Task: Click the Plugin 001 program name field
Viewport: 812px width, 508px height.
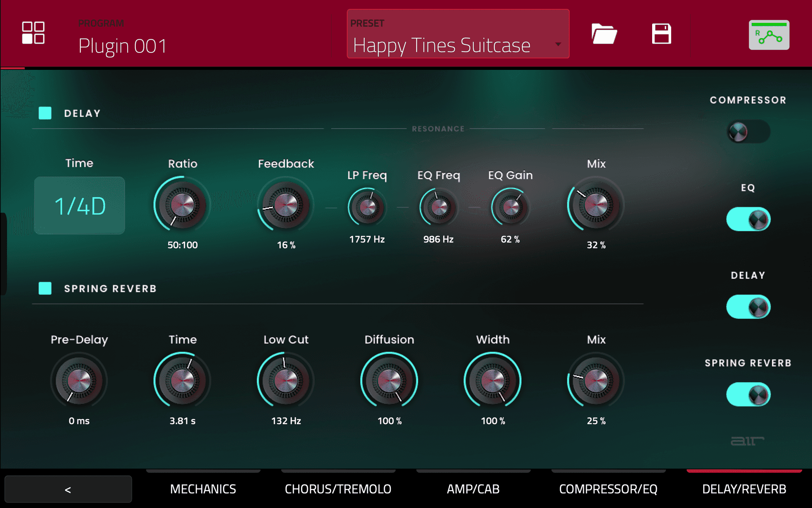Action: click(123, 46)
